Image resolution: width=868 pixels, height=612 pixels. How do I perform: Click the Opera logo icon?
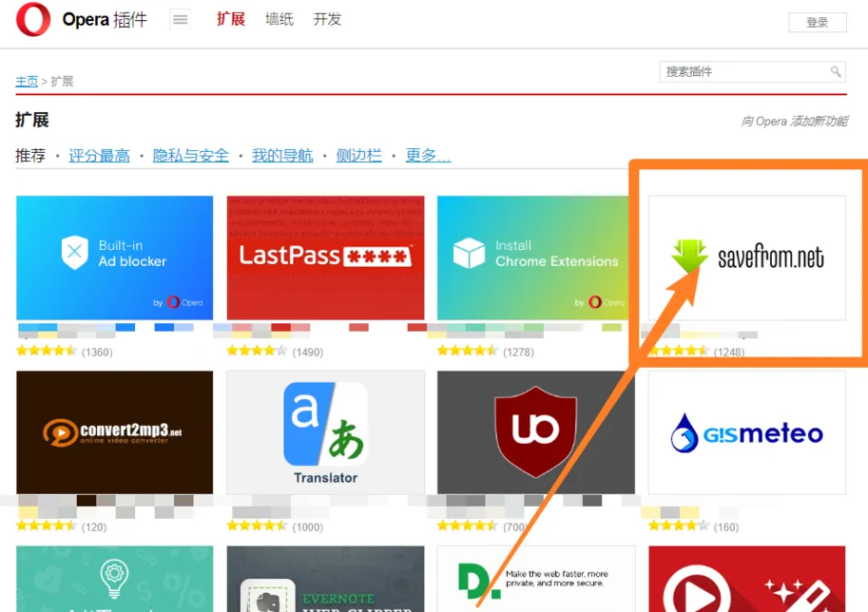[x=33, y=20]
